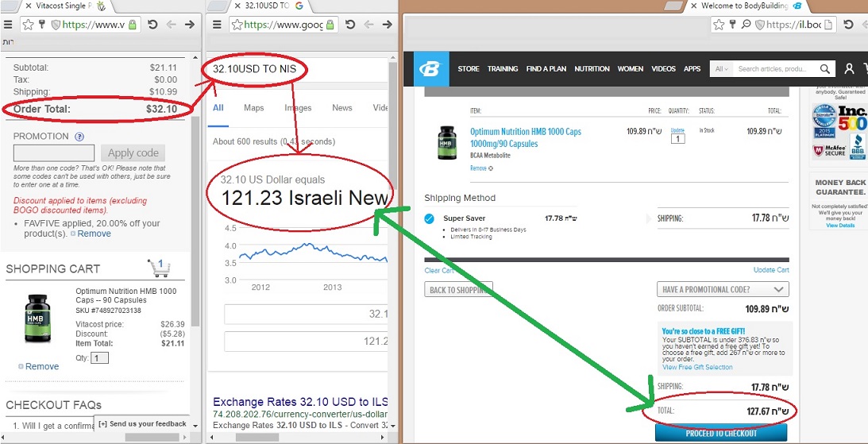Reload the Bodybuilding.com page
868x444 pixels.
pos(848,25)
